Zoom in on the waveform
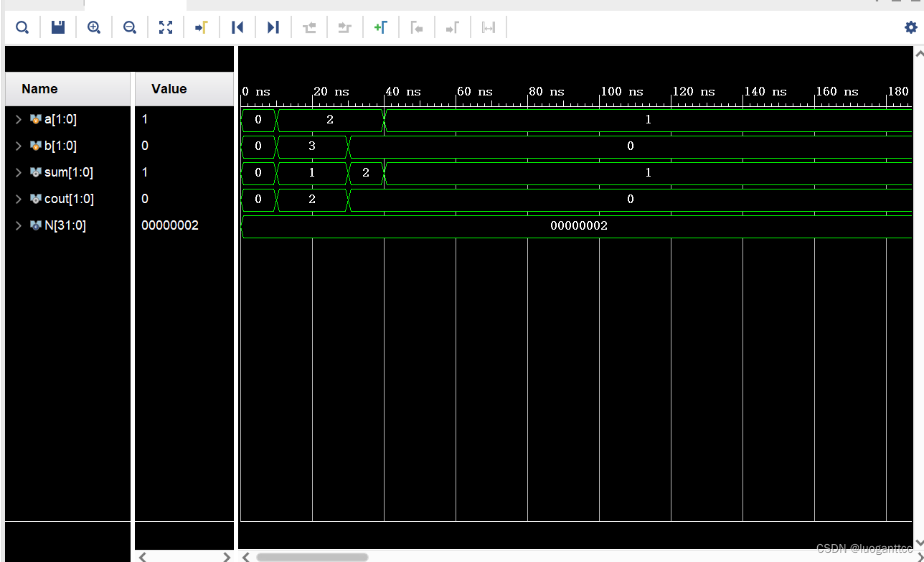Image resolution: width=924 pixels, height=562 pixels. [94, 27]
